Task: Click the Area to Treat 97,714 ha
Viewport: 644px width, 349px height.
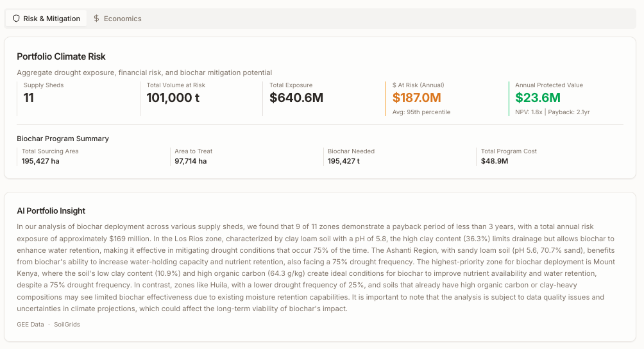Action: pyautogui.click(x=191, y=161)
